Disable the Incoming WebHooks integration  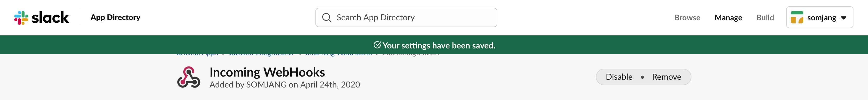[x=619, y=77]
